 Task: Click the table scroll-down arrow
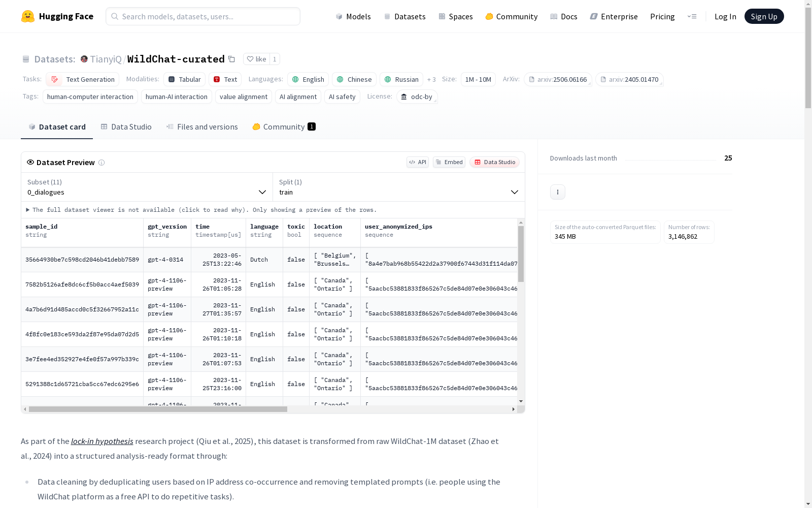521,402
